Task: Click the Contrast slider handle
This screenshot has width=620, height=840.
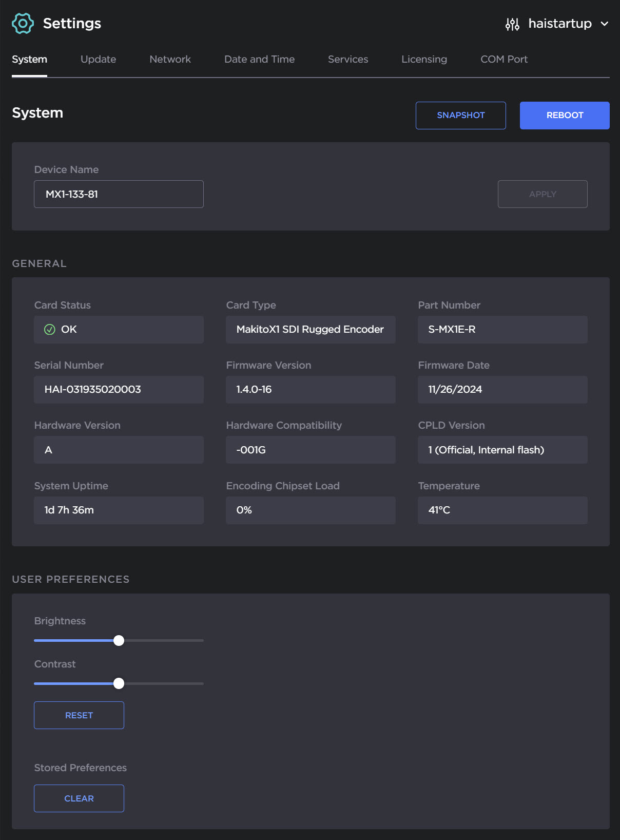Action: pyautogui.click(x=119, y=683)
